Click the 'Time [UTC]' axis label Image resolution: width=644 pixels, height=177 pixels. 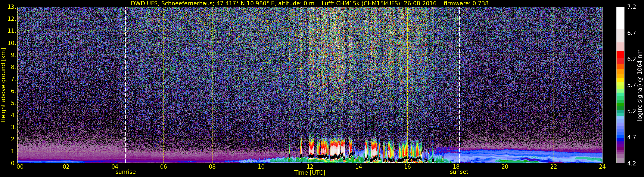(310, 173)
